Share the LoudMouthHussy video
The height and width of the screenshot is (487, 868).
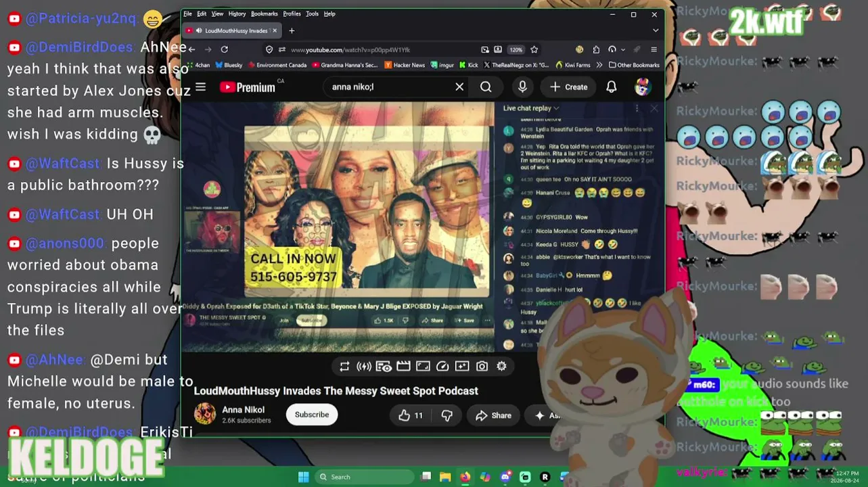coord(493,415)
